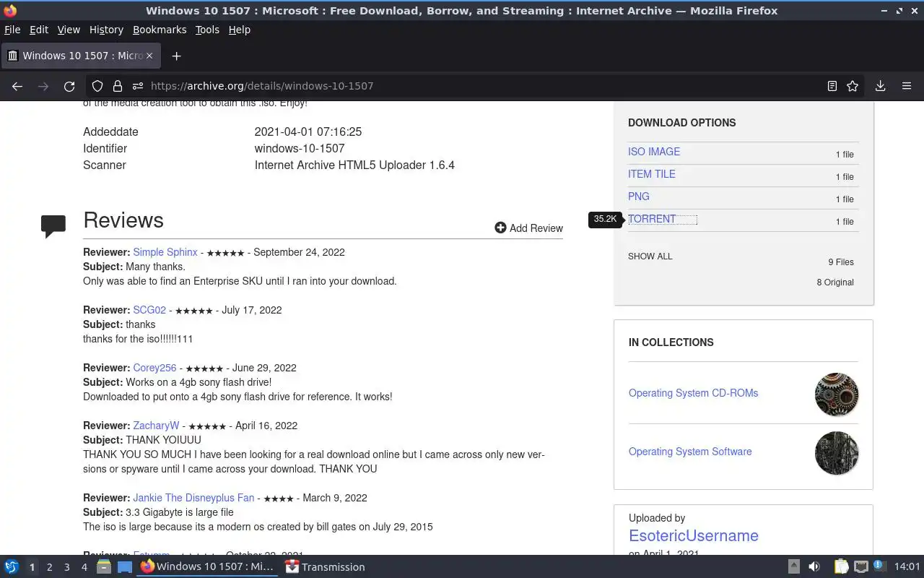Switch to Transmission window in taskbar
Screen dimensions: 924x578
coord(325,567)
